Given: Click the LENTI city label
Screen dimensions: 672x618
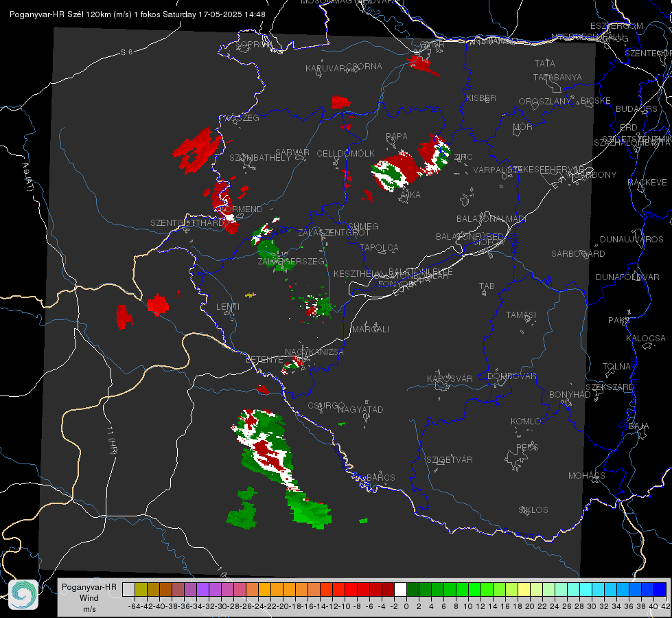Looking at the screenshot, I should 228,307.
